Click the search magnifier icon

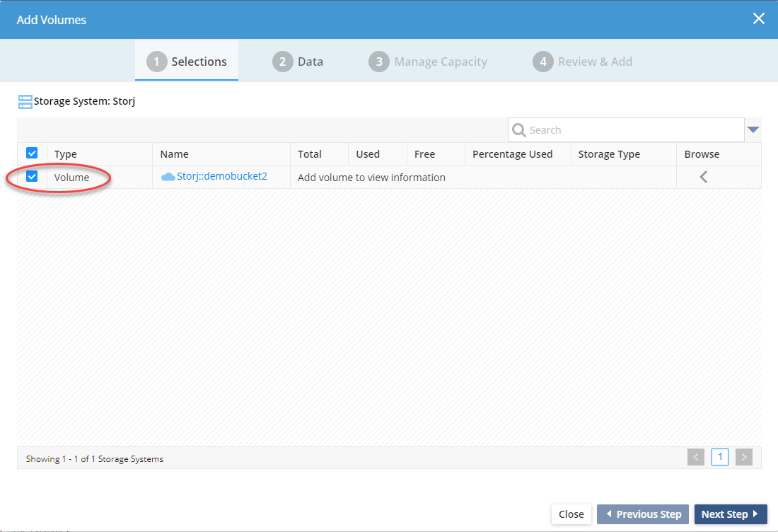click(x=518, y=130)
